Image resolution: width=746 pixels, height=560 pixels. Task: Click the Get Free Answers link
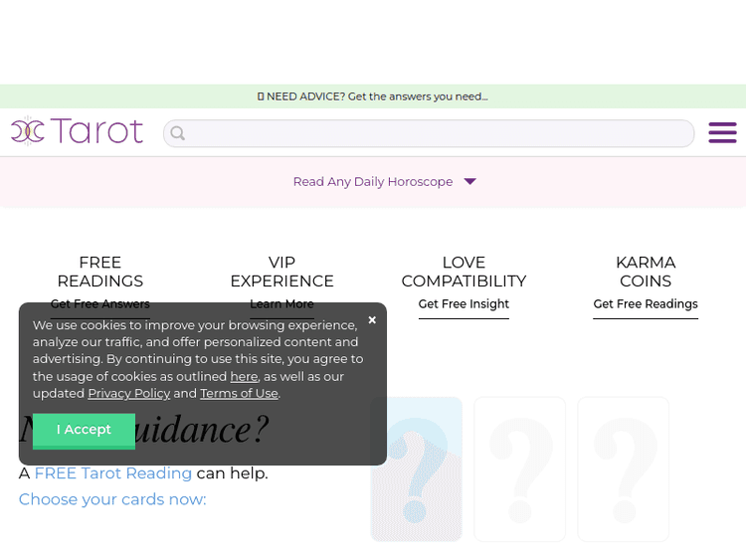tap(99, 304)
